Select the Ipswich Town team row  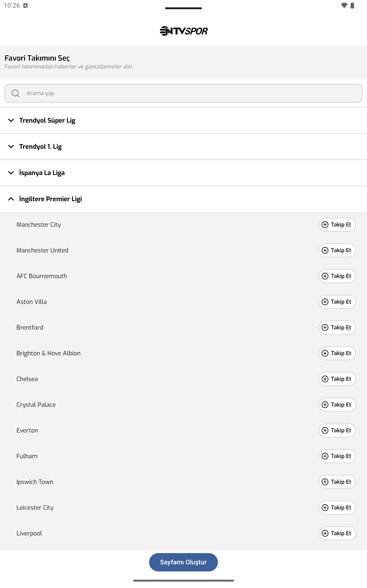(183, 482)
